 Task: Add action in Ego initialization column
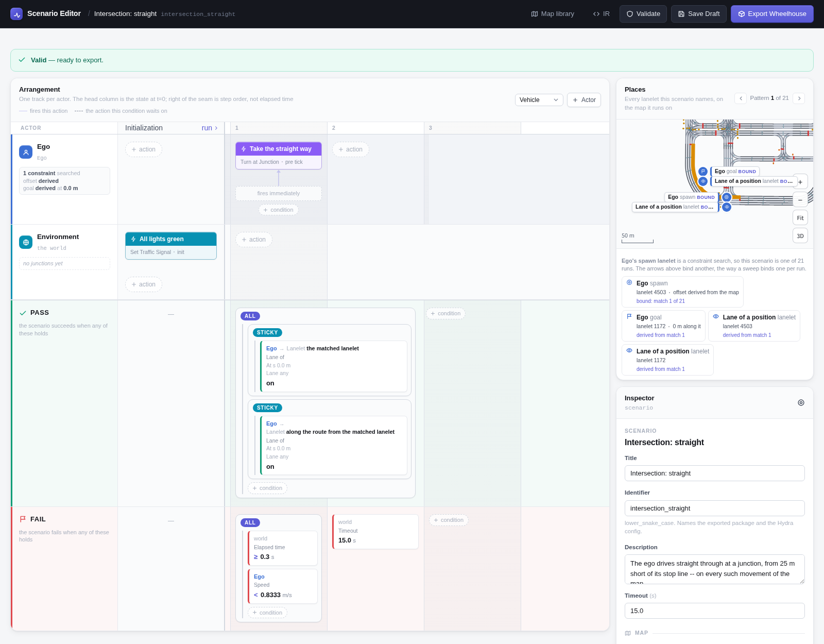[144, 149]
